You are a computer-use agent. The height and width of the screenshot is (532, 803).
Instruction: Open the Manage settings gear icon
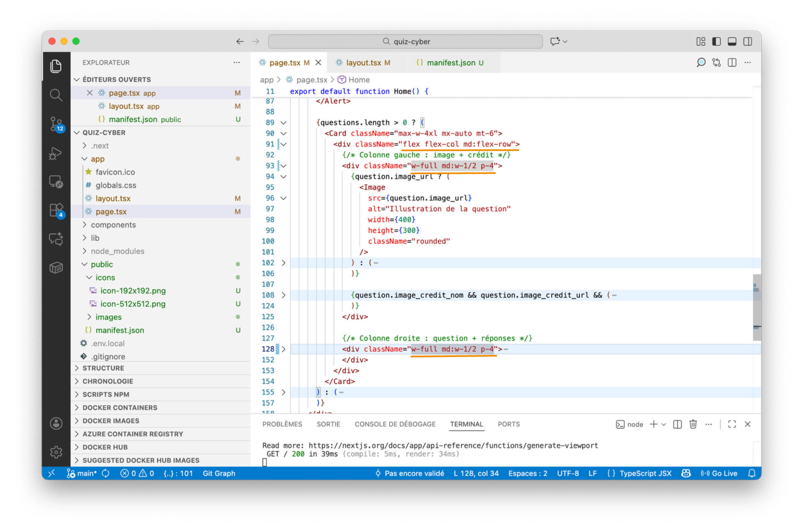tap(56, 452)
